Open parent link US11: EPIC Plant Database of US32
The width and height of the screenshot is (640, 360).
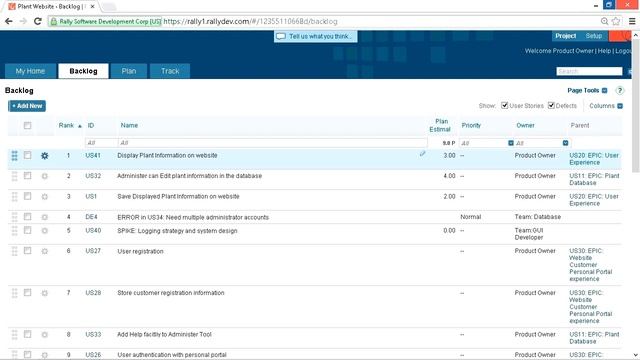(x=594, y=179)
